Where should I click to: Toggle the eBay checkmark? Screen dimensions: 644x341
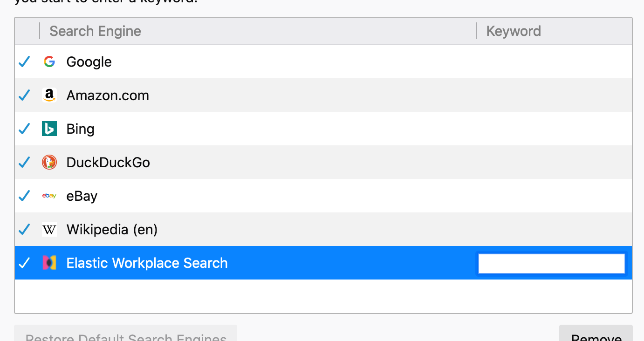coord(24,195)
